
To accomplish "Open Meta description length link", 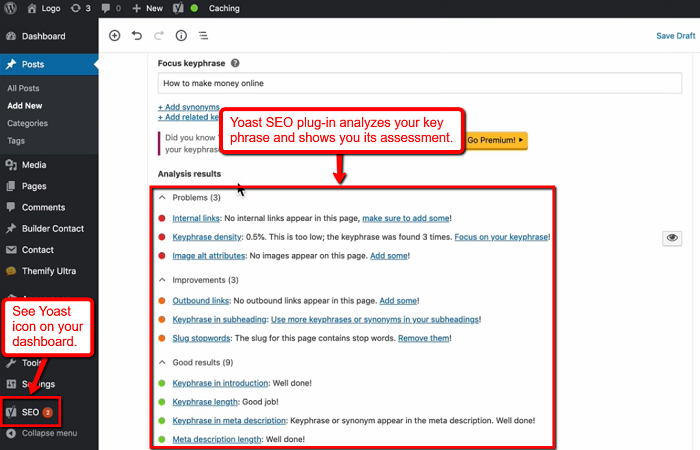I will [x=217, y=439].
